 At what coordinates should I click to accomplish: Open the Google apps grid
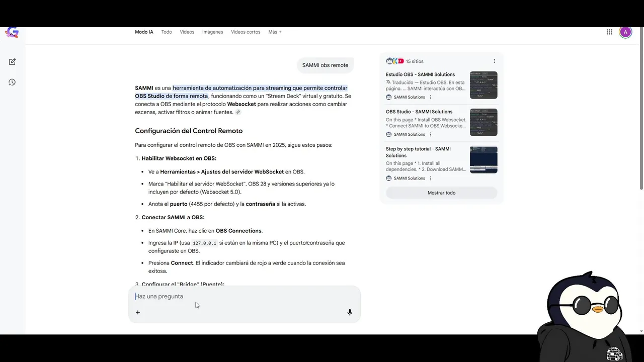pyautogui.click(x=609, y=32)
